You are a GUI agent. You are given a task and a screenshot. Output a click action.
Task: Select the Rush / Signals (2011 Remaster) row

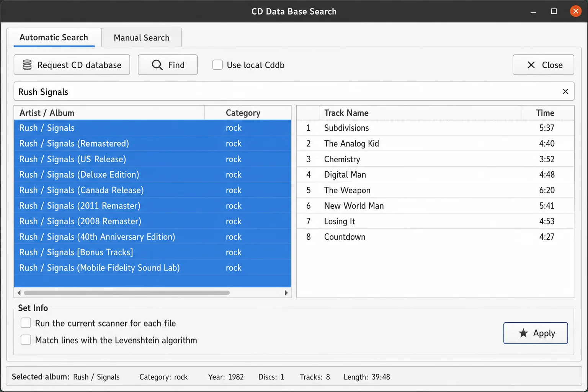[152, 206]
